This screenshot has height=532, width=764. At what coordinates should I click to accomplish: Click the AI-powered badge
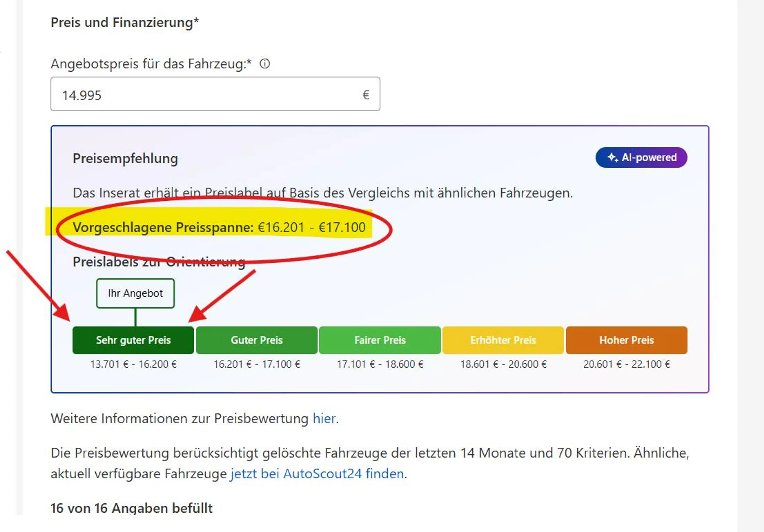pyautogui.click(x=641, y=157)
